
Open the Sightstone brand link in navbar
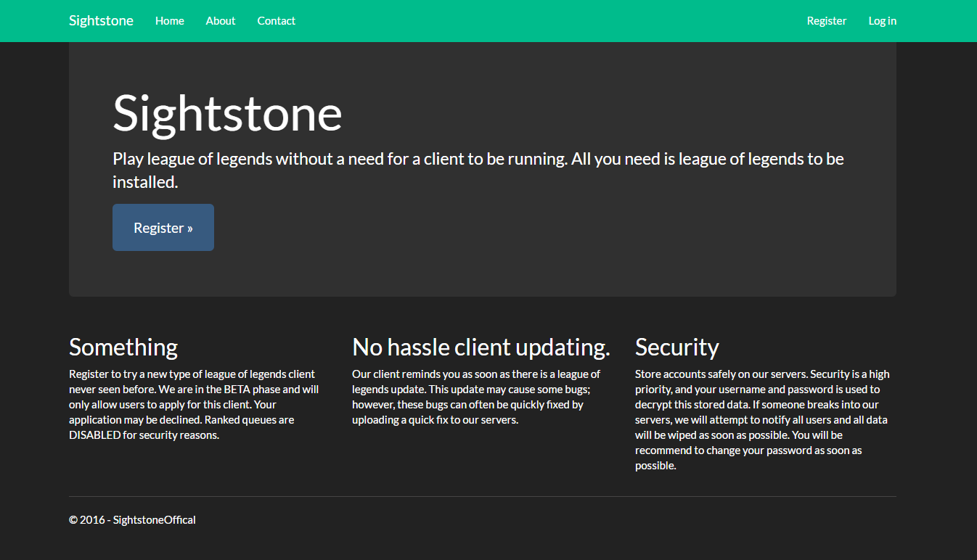coord(101,20)
